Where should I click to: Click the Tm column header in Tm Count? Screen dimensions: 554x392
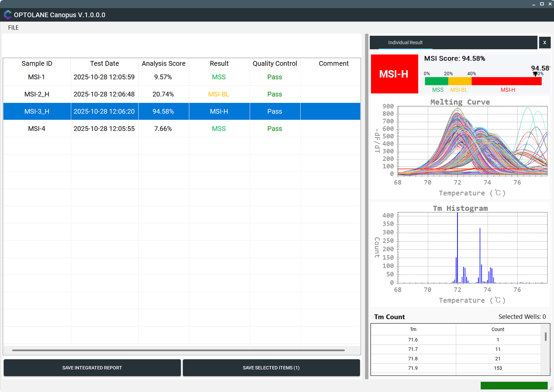(413, 330)
